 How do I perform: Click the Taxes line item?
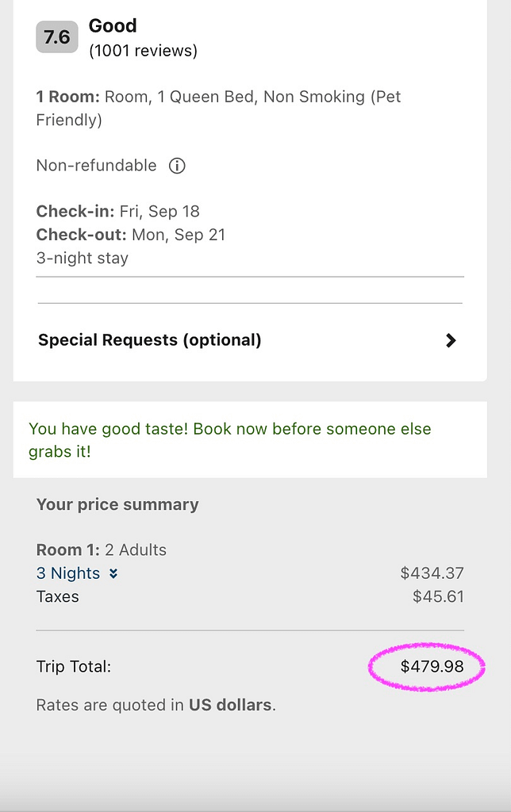(57, 596)
